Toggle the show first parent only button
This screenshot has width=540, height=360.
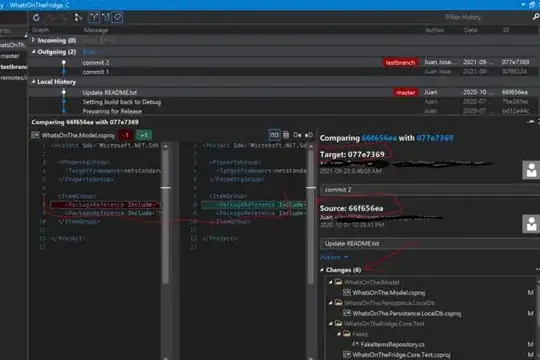click(94, 17)
